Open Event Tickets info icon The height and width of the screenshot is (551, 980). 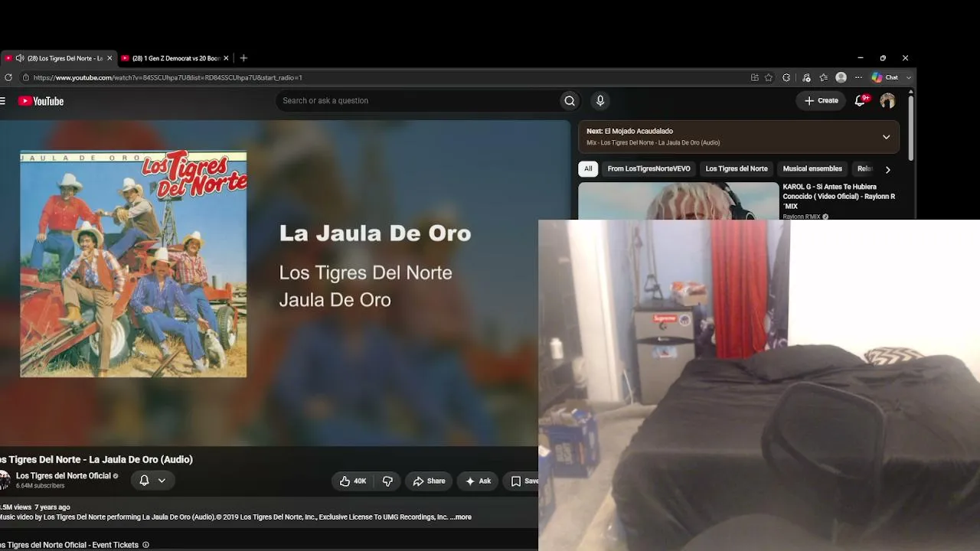[145, 545]
